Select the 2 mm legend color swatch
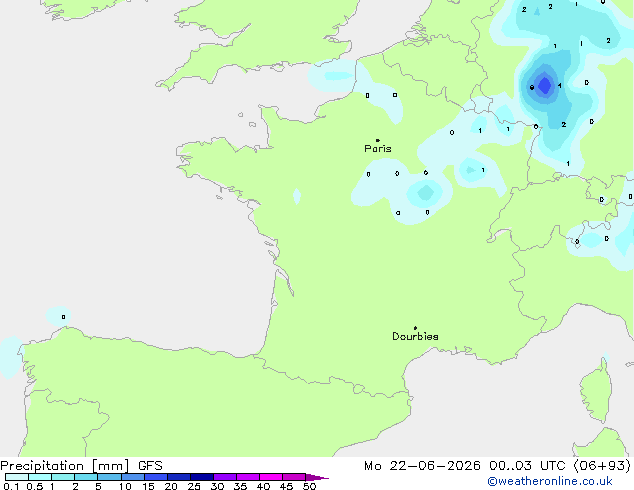634x490 pixels. pos(86,477)
